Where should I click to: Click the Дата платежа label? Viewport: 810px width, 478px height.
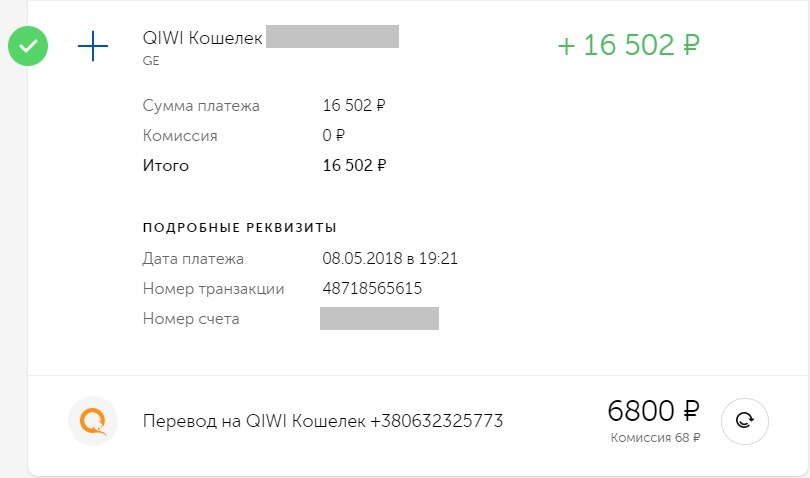pos(193,258)
